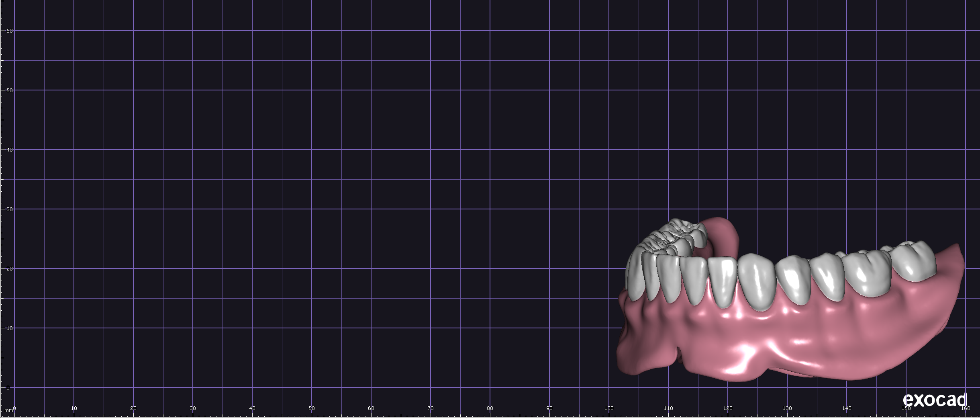Click the 130 mark on the horizontal ruler
Image resolution: width=980 pixels, height=418 pixels.
(x=787, y=408)
